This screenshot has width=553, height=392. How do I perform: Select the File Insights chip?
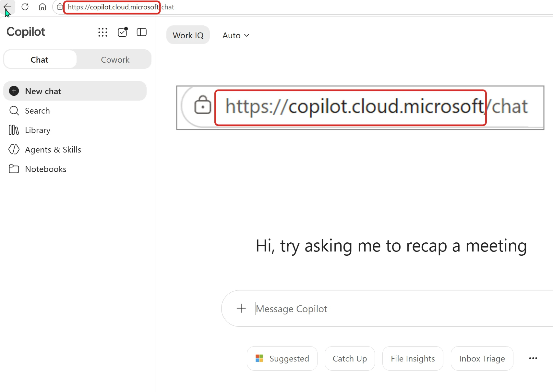[x=413, y=359]
